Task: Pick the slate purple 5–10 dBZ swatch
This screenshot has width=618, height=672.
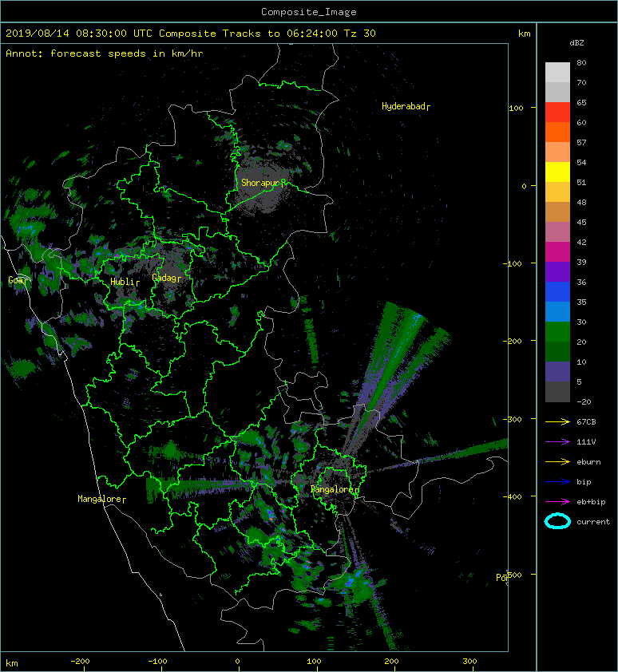Action: pos(557,372)
